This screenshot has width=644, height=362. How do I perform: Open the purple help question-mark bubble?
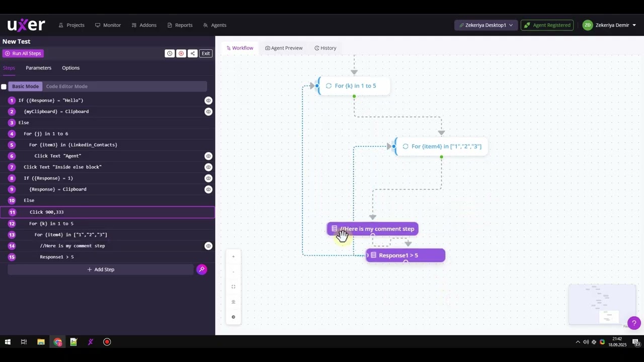(634, 323)
